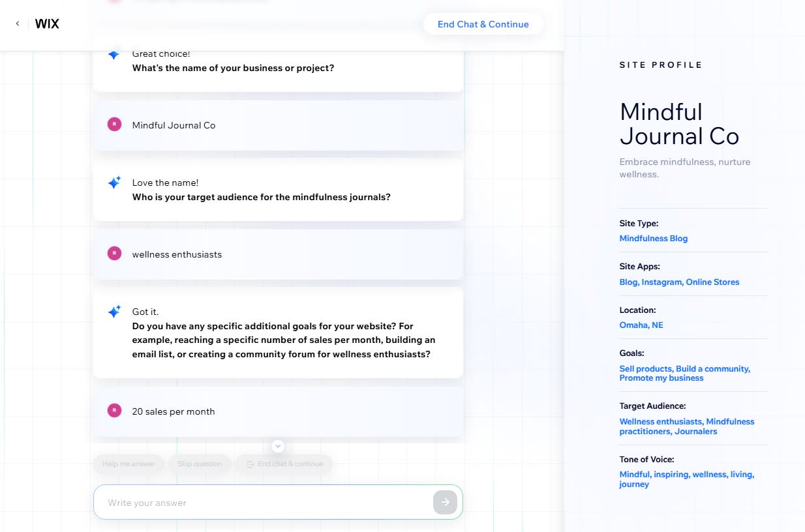This screenshot has height=532, width=805.
Task: Click End Chat & Continue at top
Action: [x=483, y=24]
